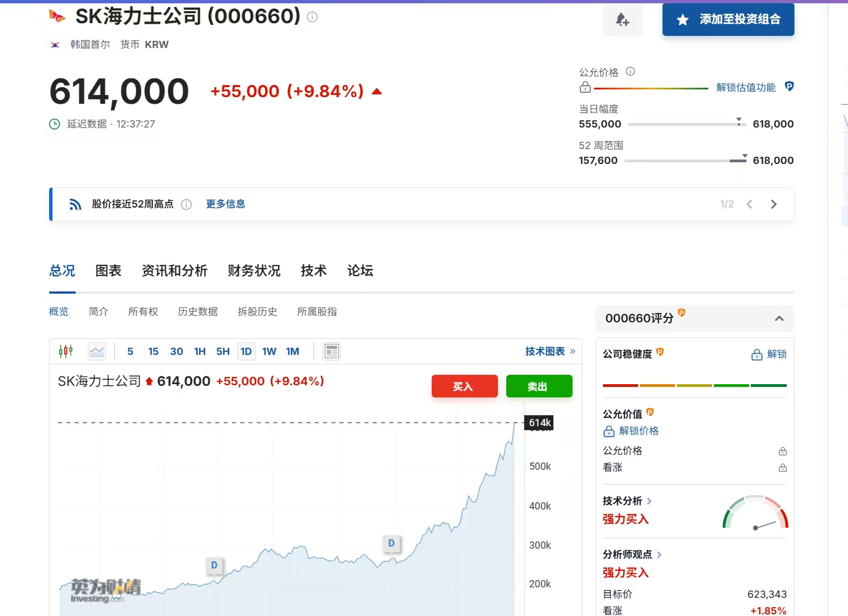Go to the 历史数据 sub-tab
Image resolution: width=848 pixels, height=616 pixels.
(x=198, y=312)
